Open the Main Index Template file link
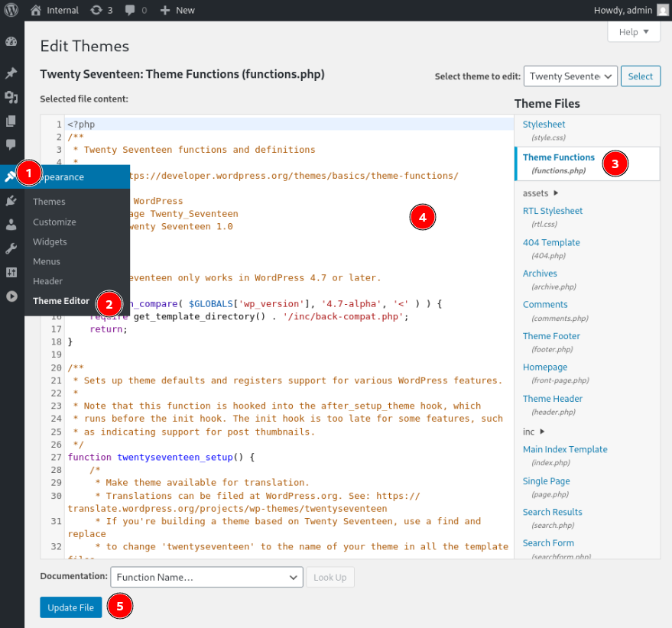Image resolution: width=672 pixels, height=628 pixels. point(565,449)
